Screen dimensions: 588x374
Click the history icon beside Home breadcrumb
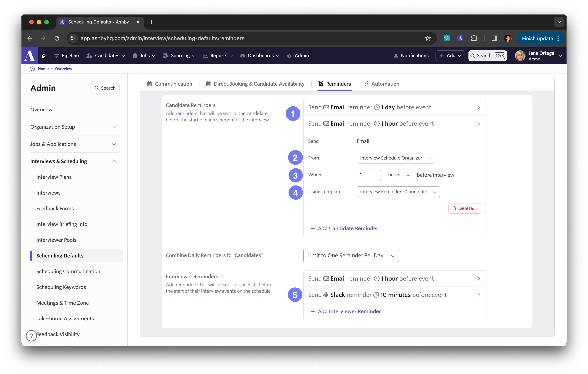tap(32, 69)
